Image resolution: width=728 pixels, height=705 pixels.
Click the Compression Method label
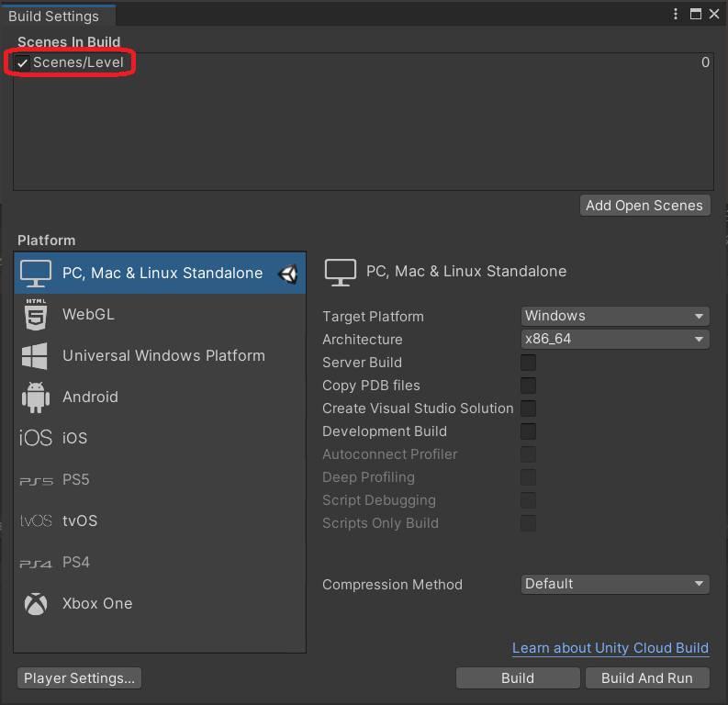tap(392, 585)
